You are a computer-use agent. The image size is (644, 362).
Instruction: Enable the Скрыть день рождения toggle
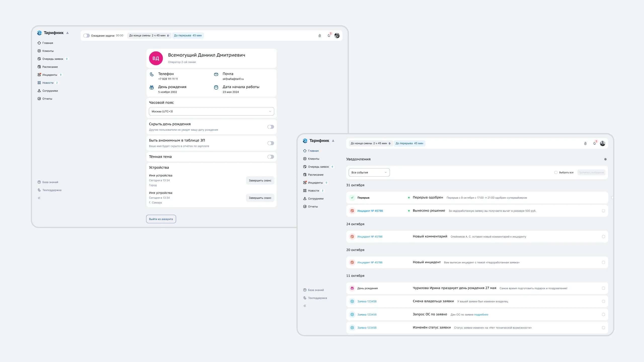(x=271, y=127)
